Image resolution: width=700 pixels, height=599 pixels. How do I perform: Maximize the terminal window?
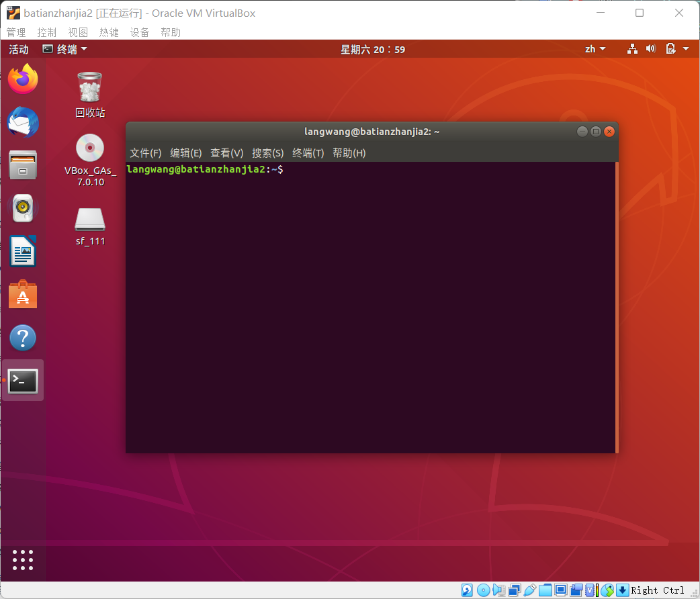click(x=595, y=131)
